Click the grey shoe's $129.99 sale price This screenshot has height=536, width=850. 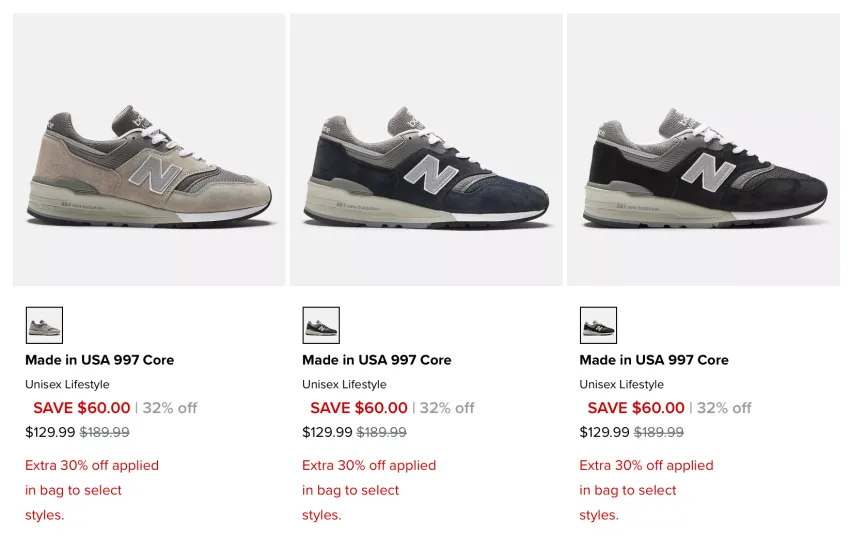[50, 432]
